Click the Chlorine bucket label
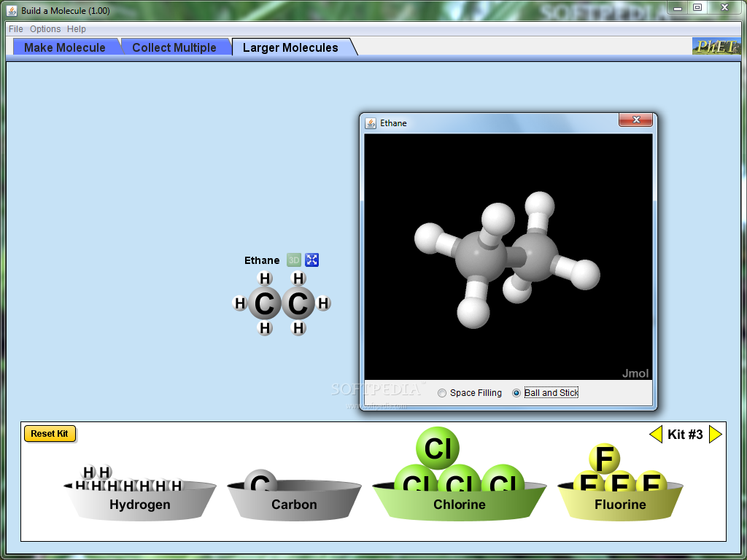The height and width of the screenshot is (560, 747). 460,505
